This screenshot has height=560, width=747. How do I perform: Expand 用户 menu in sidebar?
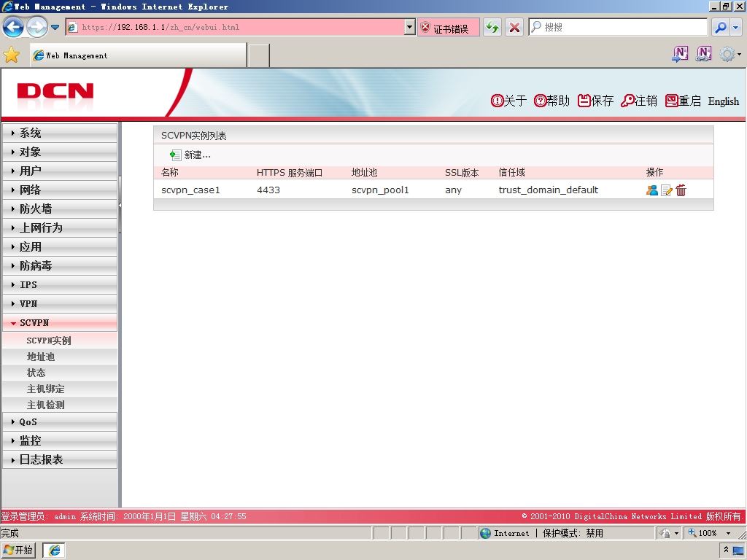60,171
